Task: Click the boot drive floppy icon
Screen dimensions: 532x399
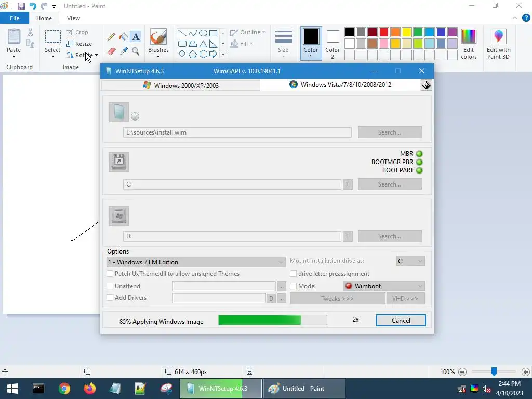Action: click(x=119, y=162)
